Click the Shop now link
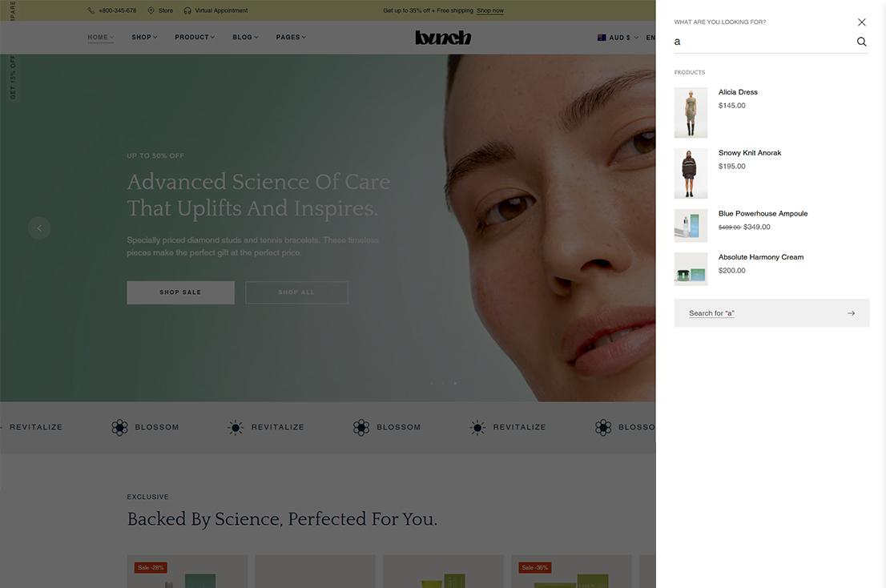886x588 pixels. (490, 11)
